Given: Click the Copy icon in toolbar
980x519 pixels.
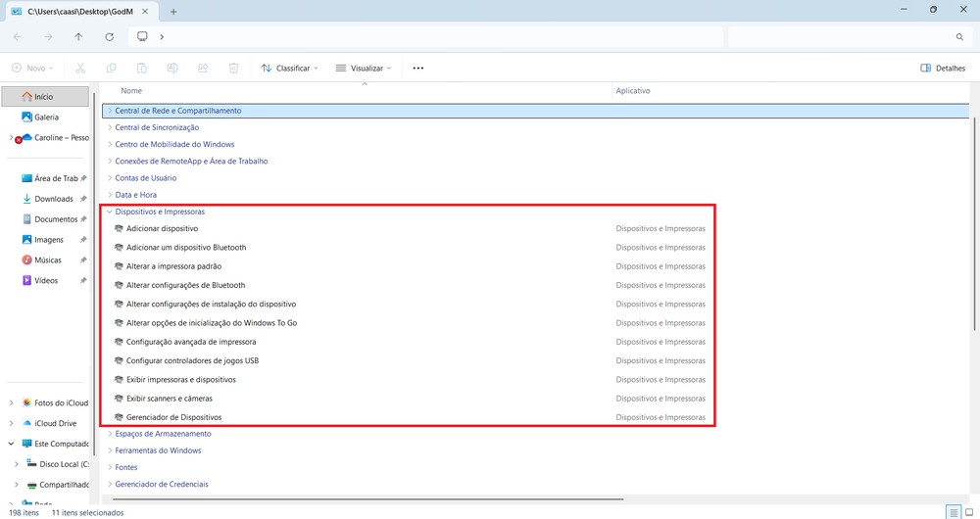Looking at the screenshot, I should tap(112, 69).
